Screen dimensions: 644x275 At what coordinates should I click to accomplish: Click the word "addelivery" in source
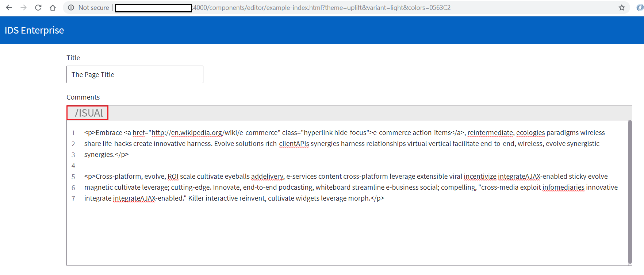(x=267, y=177)
